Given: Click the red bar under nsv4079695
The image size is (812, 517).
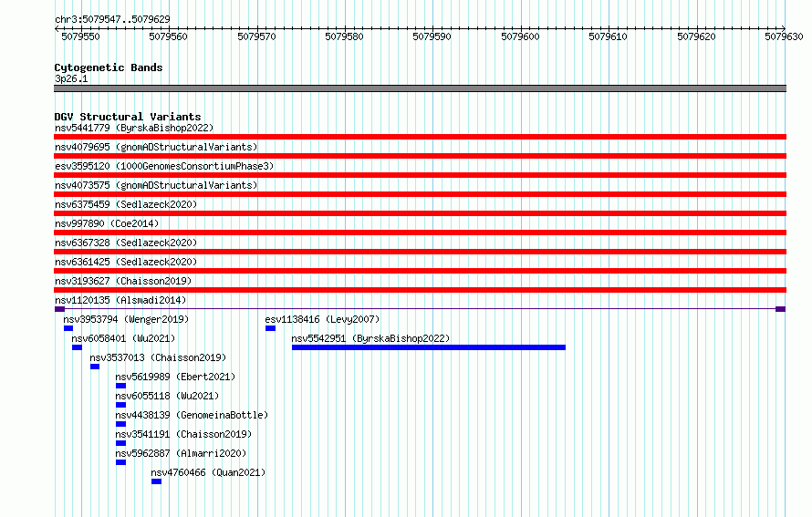Looking at the screenshot, I should (420, 156).
